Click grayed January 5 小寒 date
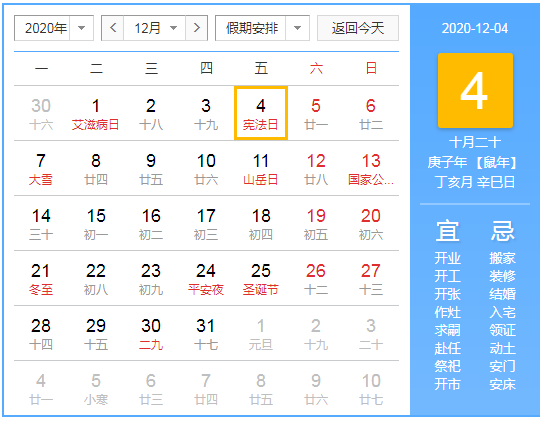543x424 pixels. click(96, 389)
